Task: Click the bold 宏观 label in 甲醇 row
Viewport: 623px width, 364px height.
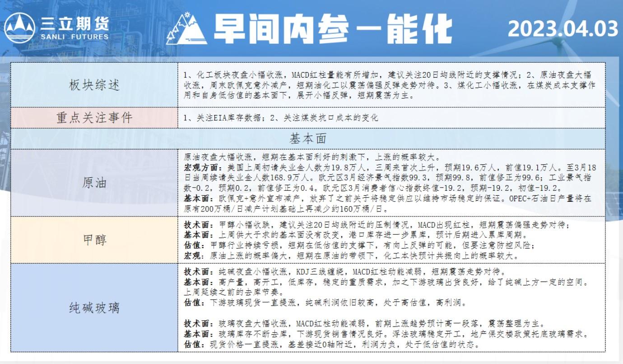Action: pyautogui.click(x=195, y=256)
